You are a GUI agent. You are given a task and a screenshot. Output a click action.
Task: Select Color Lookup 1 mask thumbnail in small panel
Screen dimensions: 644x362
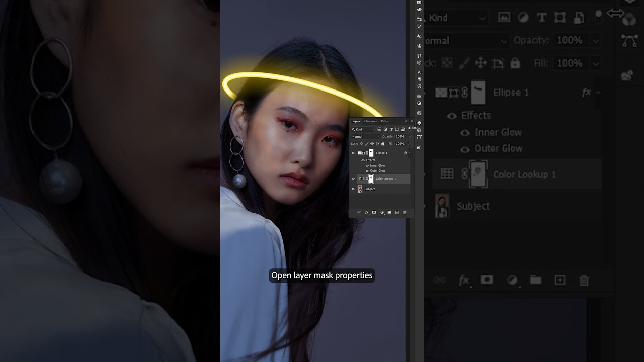(x=371, y=179)
